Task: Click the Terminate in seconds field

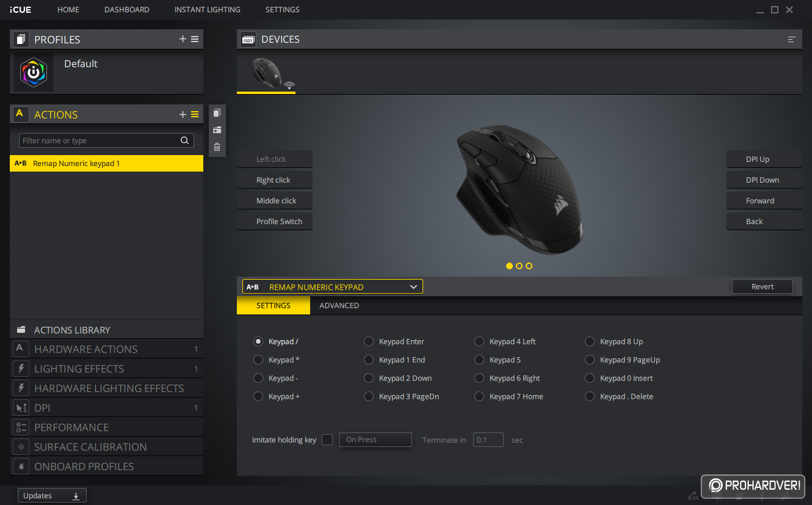Action: (488, 440)
